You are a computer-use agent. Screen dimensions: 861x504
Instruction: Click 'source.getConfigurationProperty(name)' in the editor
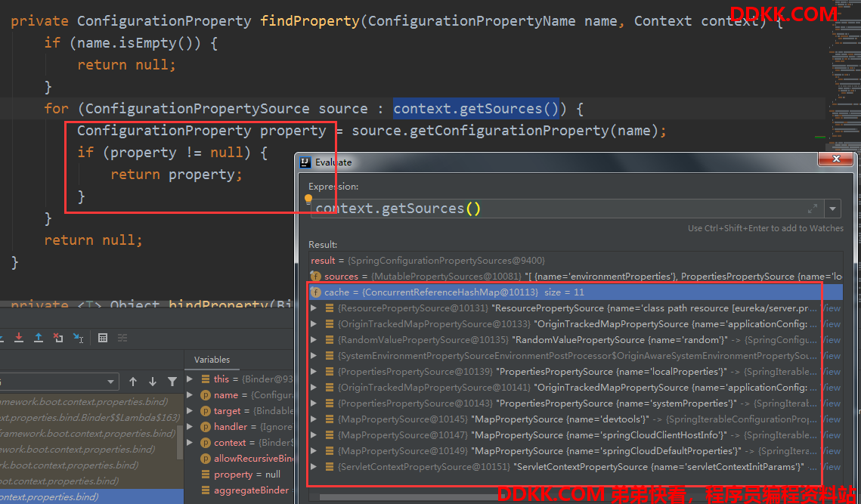coord(503,131)
